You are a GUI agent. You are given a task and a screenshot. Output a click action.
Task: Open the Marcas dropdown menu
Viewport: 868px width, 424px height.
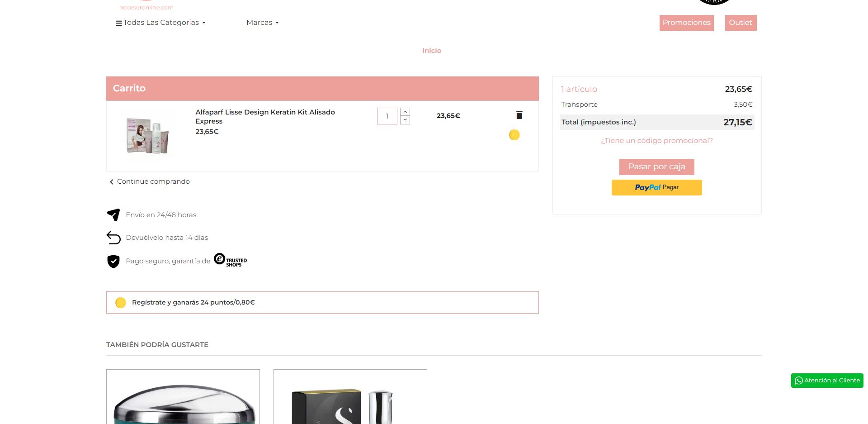(x=263, y=23)
